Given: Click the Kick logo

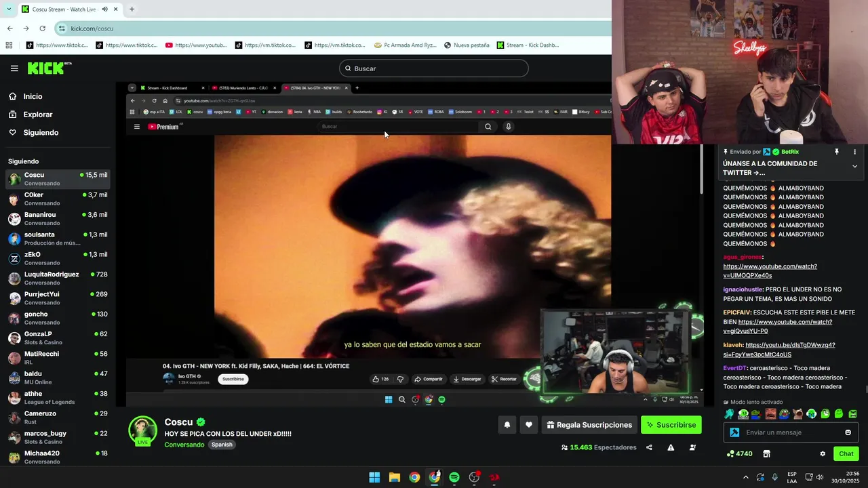Looking at the screenshot, I should pos(50,68).
